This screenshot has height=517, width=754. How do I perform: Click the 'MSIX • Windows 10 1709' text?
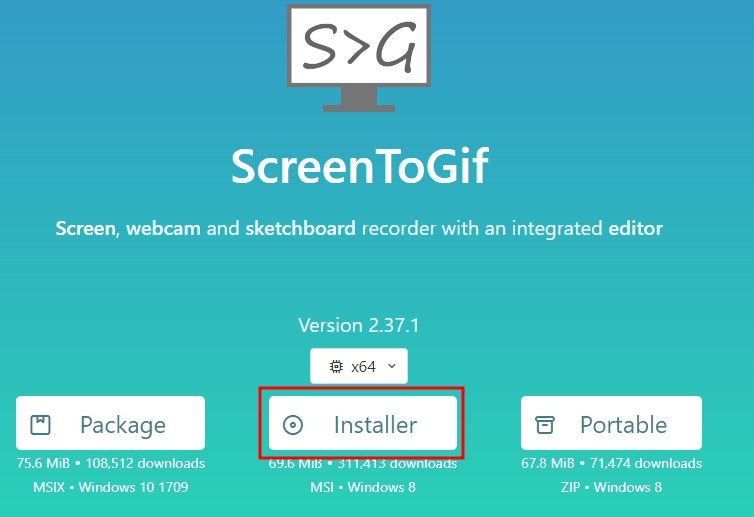(x=111, y=487)
